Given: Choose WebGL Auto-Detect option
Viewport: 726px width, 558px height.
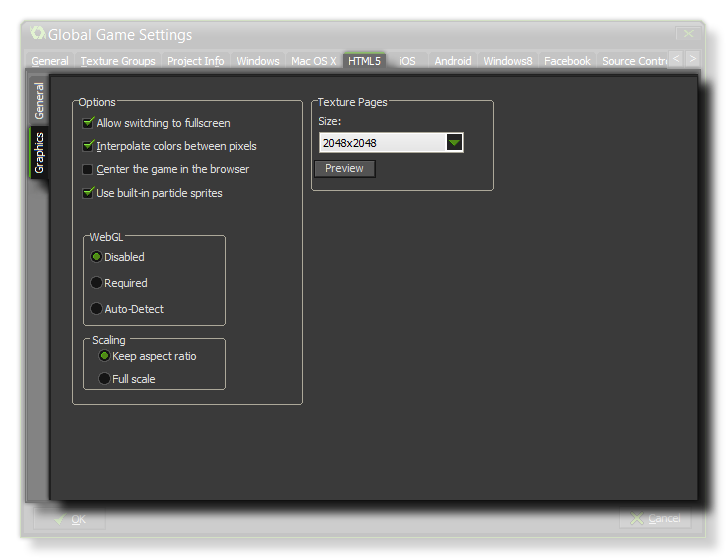Looking at the screenshot, I should tap(97, 309).
